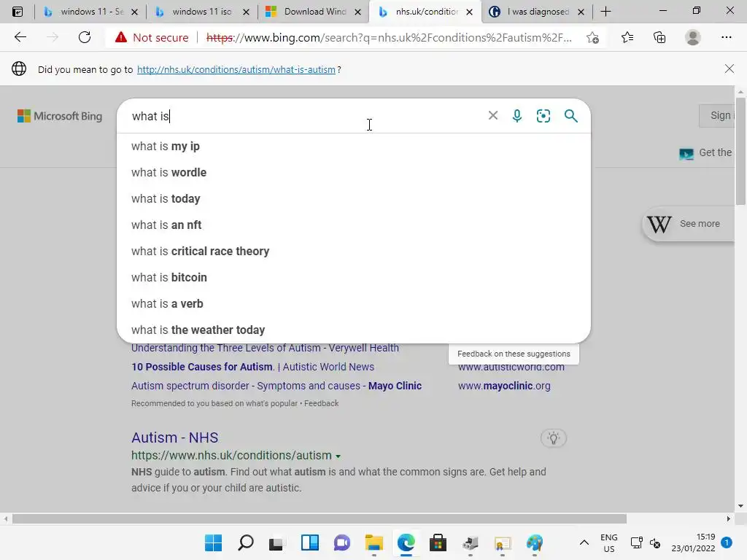Open Paint app from taskbar
Viewport: 747px width, 560px height.
click(535, 542)
